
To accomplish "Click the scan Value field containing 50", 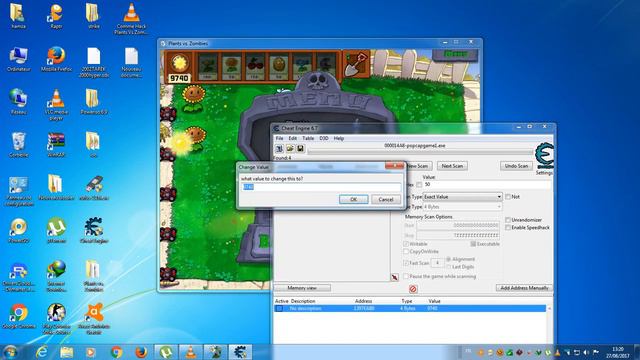I will click(487, 185).
